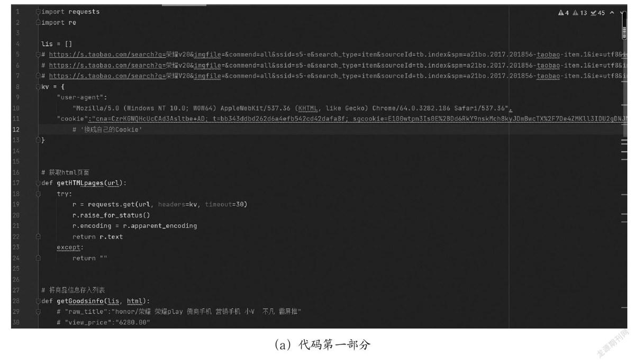Click the warning icon showing 4 problems
Screen dimensions: 635x364
(x=564, y=13)
